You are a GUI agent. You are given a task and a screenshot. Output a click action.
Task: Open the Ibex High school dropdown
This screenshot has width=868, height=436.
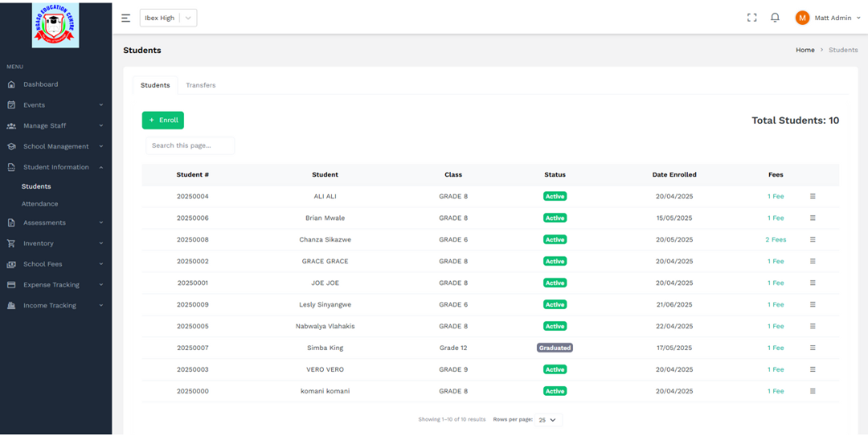point(168,18)
